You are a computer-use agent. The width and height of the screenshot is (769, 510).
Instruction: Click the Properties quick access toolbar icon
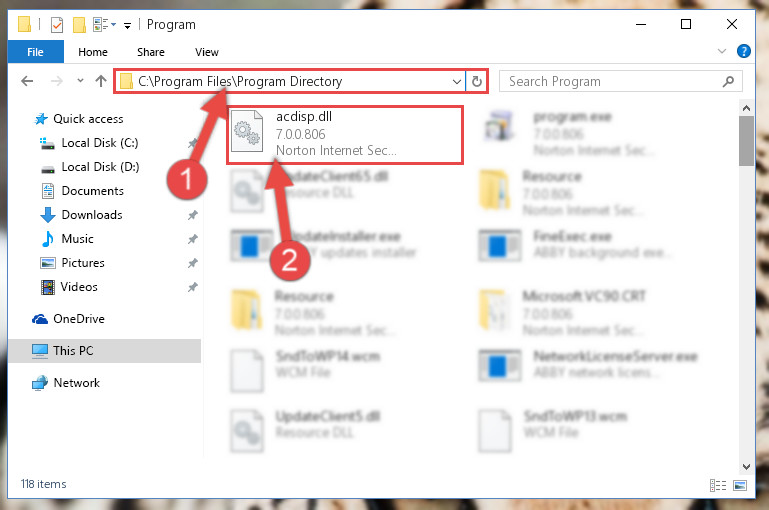[x=57, y=25]
